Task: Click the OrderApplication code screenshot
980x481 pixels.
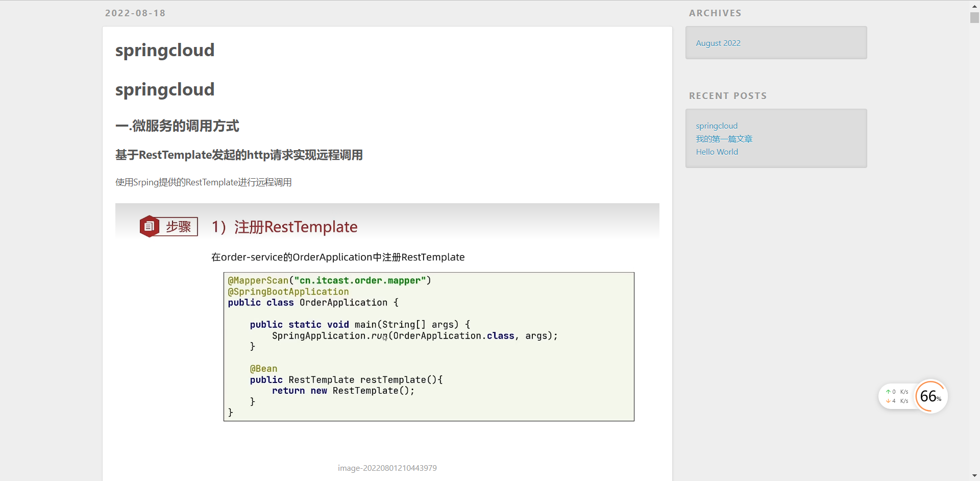Action: click(429, 346)
